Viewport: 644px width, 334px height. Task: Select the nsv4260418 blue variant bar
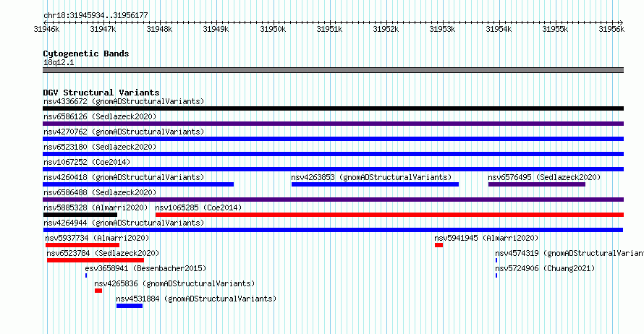click(x=138, y=184)
